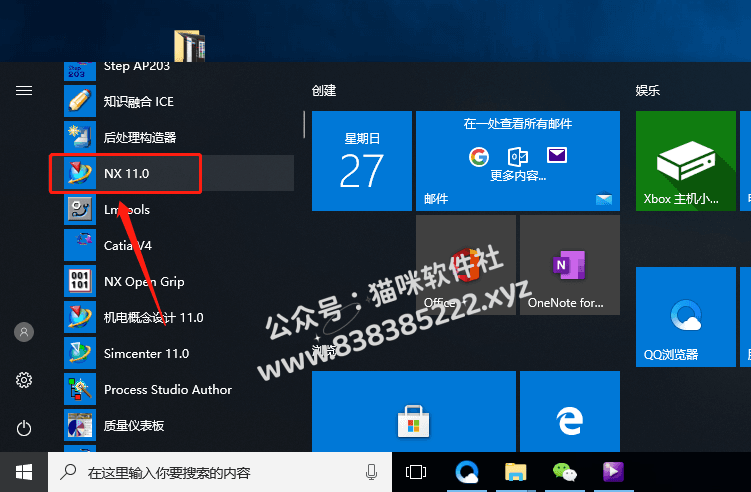Open Process Studio Author

tap(179, 389)
